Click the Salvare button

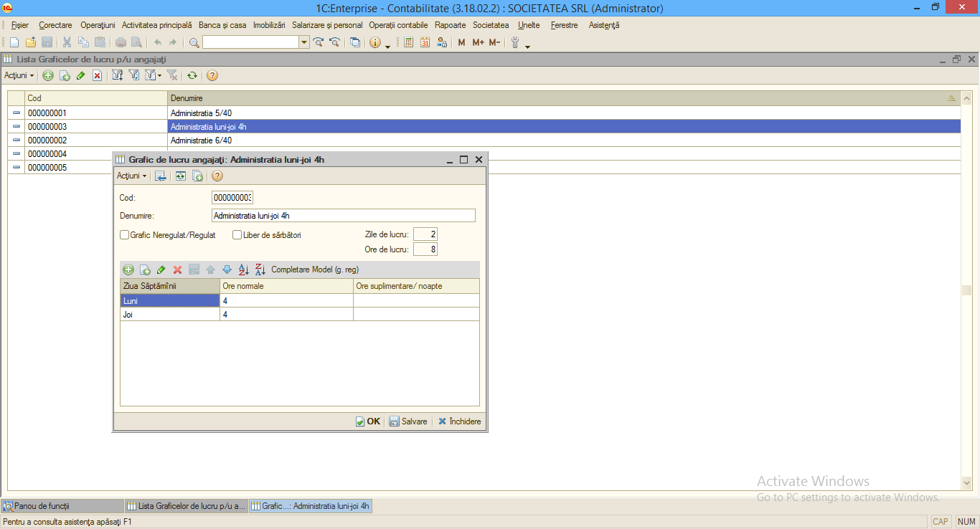[x=408, y=421]
